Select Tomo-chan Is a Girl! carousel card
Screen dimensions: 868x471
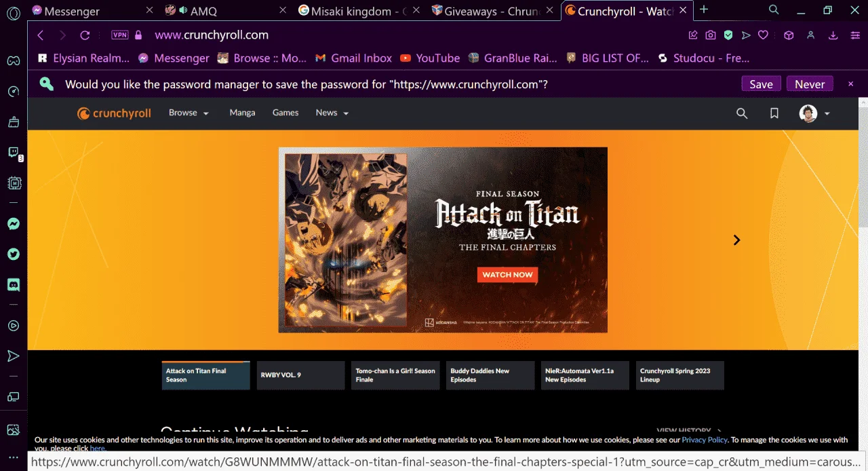pyautogui.click(x=396, y=375)
